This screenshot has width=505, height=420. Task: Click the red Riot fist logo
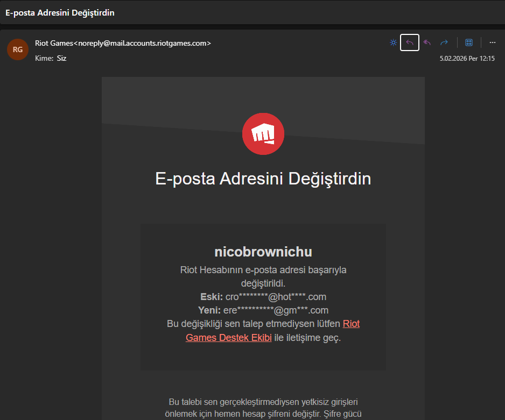(263, 134)
